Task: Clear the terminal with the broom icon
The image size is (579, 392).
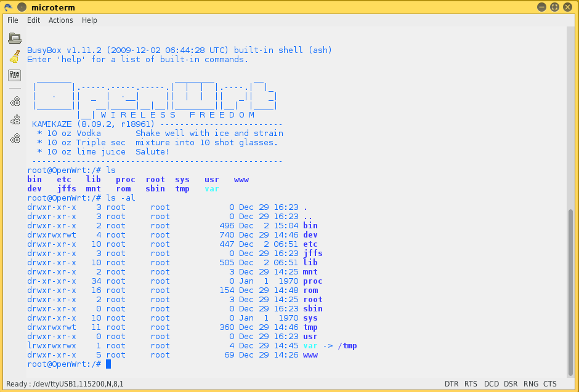Action: [15, 57]
